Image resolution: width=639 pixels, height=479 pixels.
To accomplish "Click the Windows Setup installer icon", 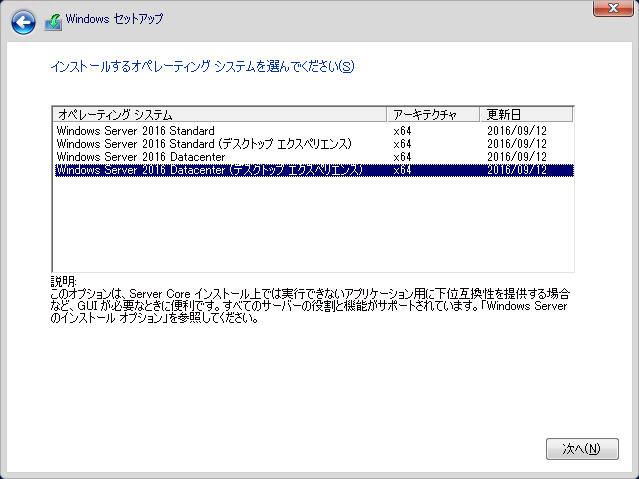I will tap(53, 22).
